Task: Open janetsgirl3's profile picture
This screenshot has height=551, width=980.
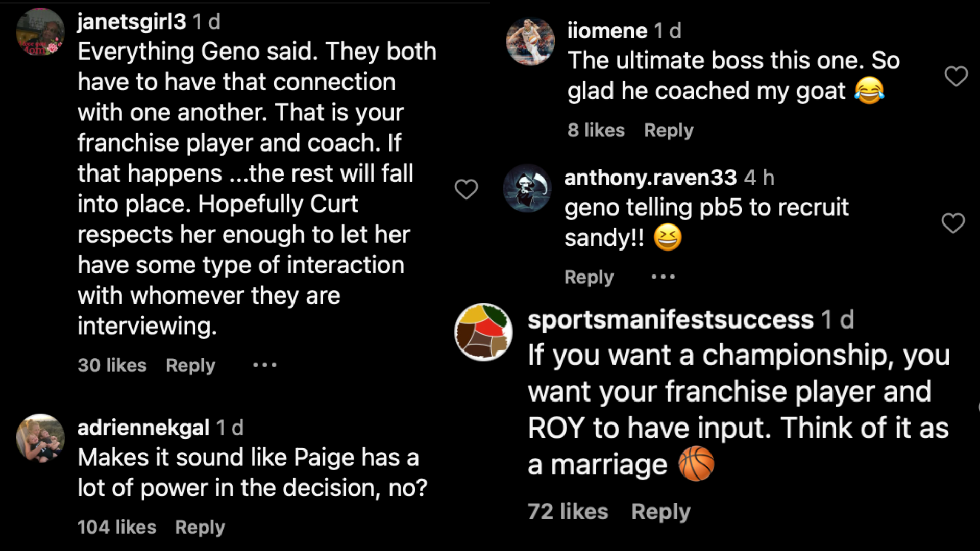Action: point(40,32)
